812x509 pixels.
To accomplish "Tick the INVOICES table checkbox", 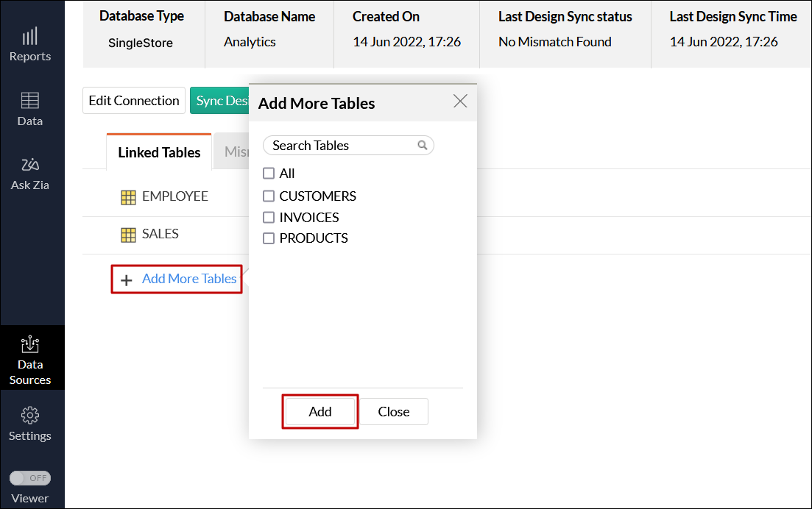I will [269, 218].
